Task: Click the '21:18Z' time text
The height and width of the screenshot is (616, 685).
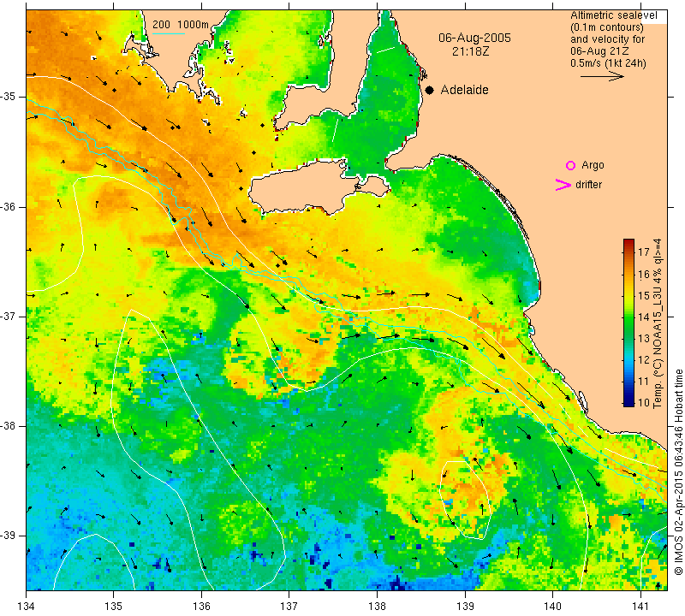Action: tap(470, 51)
